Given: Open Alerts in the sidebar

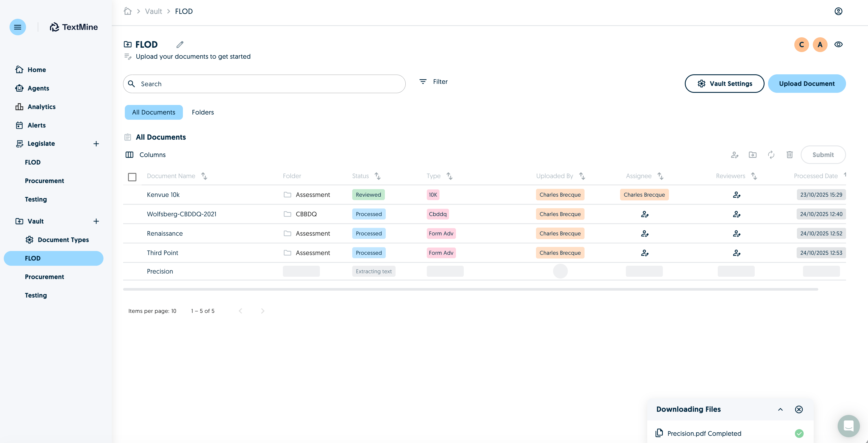Looking at the screenshot, I should point(30,125).
